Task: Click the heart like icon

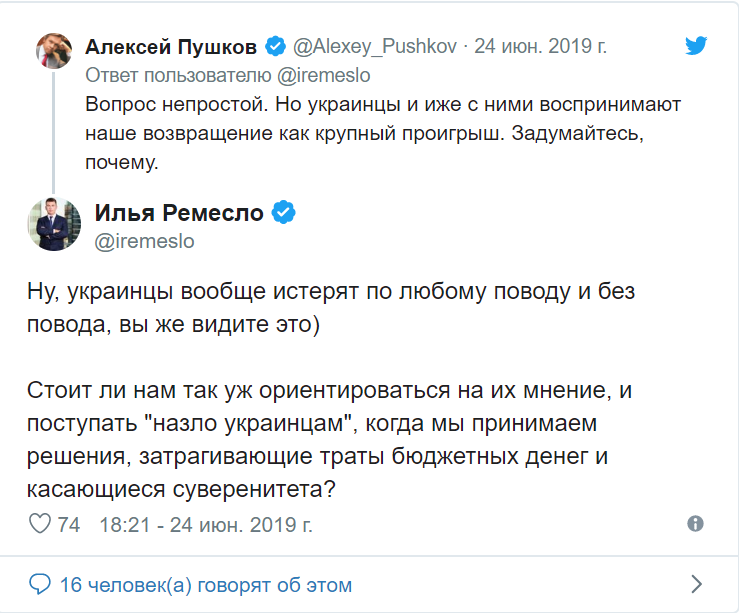Action: [40, 524]
